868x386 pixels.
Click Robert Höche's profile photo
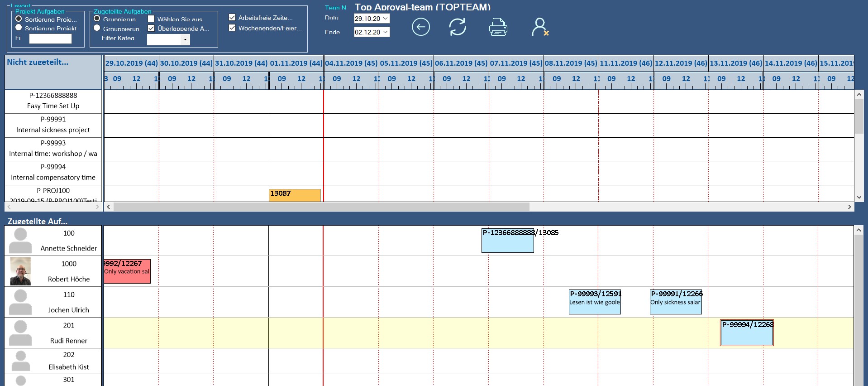(20, 271)
